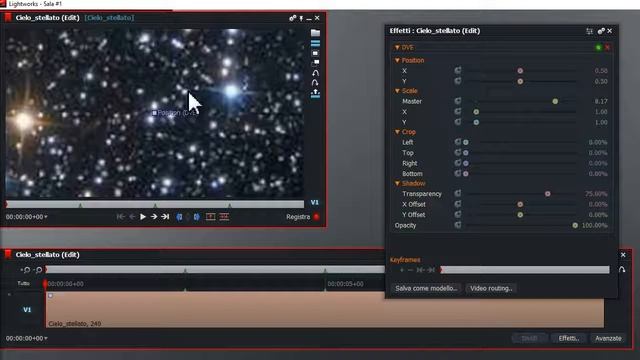Open viewer settings cogs icon
640x360 pixels.
tap(293, 18)
